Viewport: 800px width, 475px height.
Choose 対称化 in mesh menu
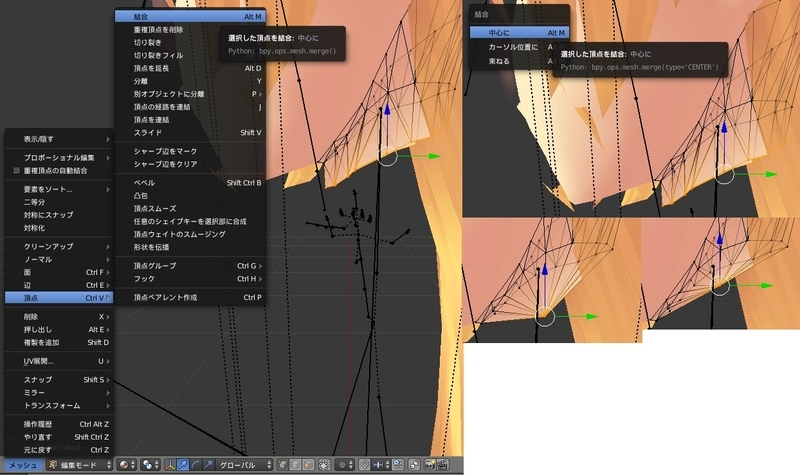tap(59, 228)
